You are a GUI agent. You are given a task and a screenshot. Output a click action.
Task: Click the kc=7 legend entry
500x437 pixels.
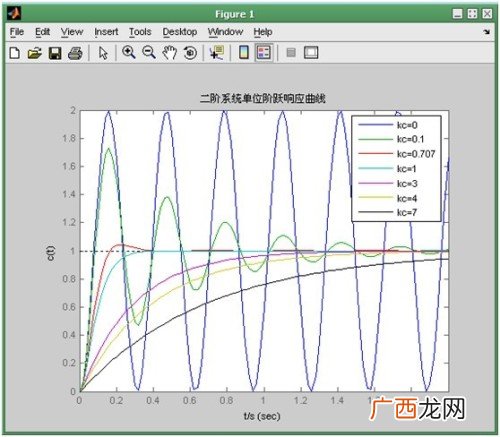[388, 212]
